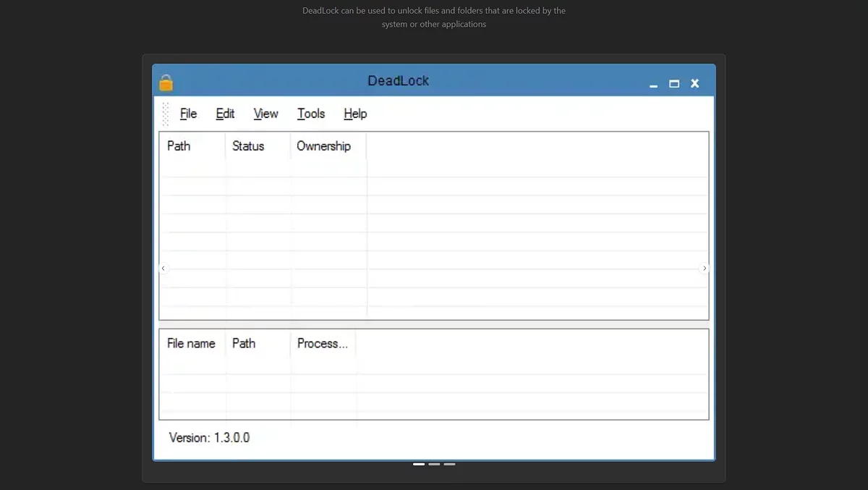Open the View menu
This screenshot has width=868, height=490.
[265, 114]
